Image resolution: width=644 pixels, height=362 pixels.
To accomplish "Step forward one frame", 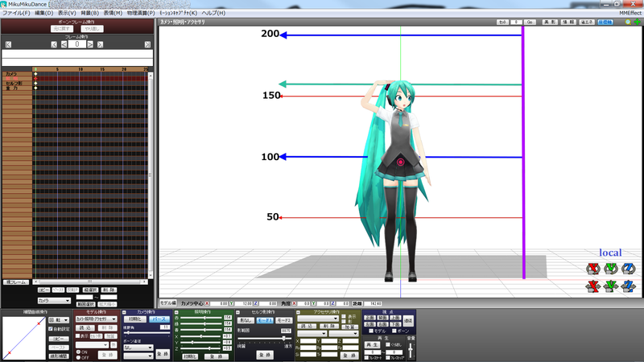I will 90,44.
